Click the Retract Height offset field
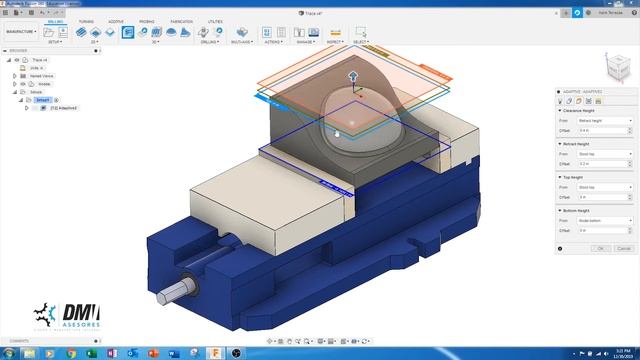This screenshot has width=640, height=360. coord(602,164)
